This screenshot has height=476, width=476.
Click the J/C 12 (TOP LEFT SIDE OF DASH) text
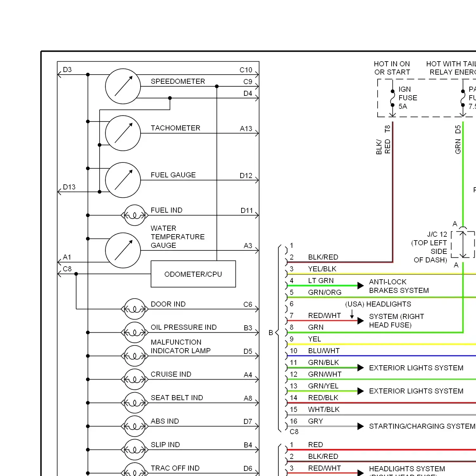point(429,247)
